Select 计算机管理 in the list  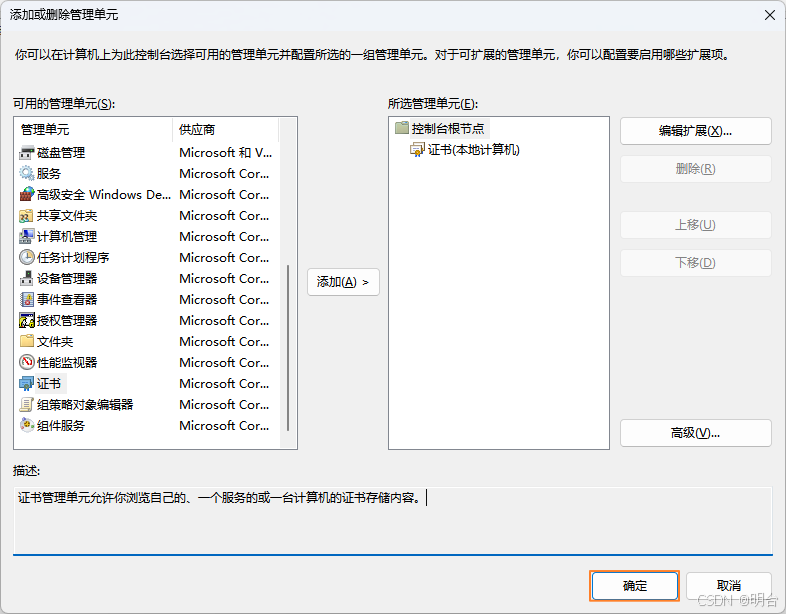click(x=67, y=237)
